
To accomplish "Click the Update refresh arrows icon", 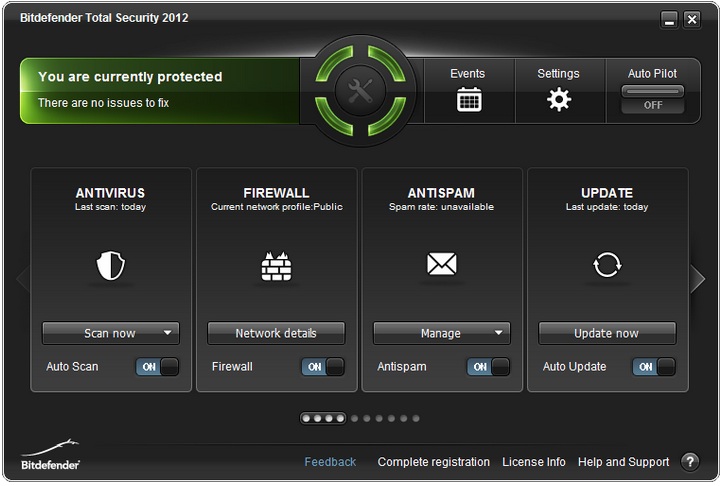I will click(607, 265).
